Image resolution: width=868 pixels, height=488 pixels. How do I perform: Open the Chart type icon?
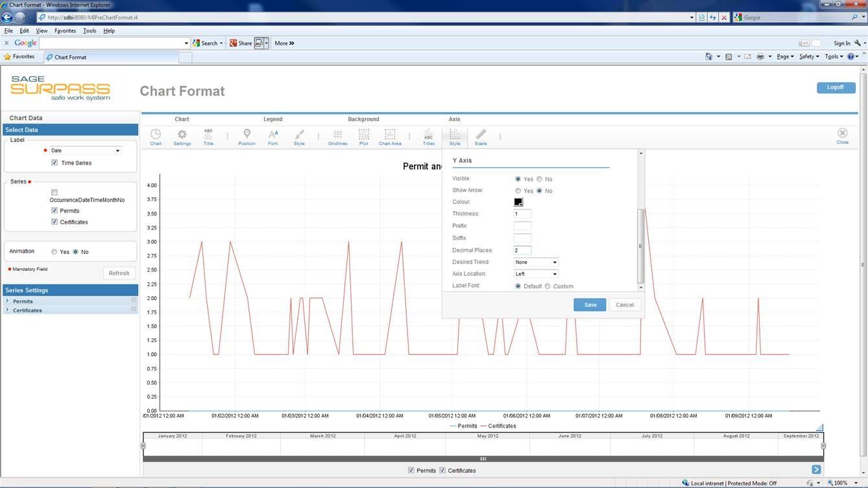156,136
